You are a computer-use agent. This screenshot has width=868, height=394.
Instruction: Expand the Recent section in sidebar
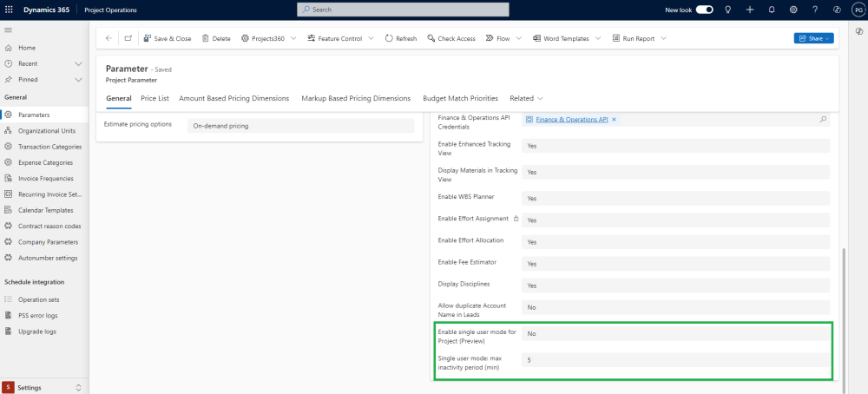(78, 63)
